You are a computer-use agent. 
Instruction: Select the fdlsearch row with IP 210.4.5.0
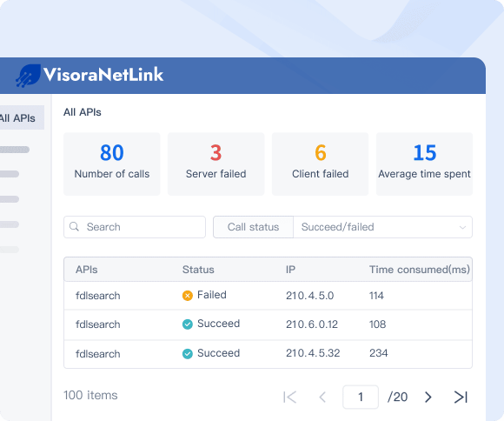tap(268, 296)
